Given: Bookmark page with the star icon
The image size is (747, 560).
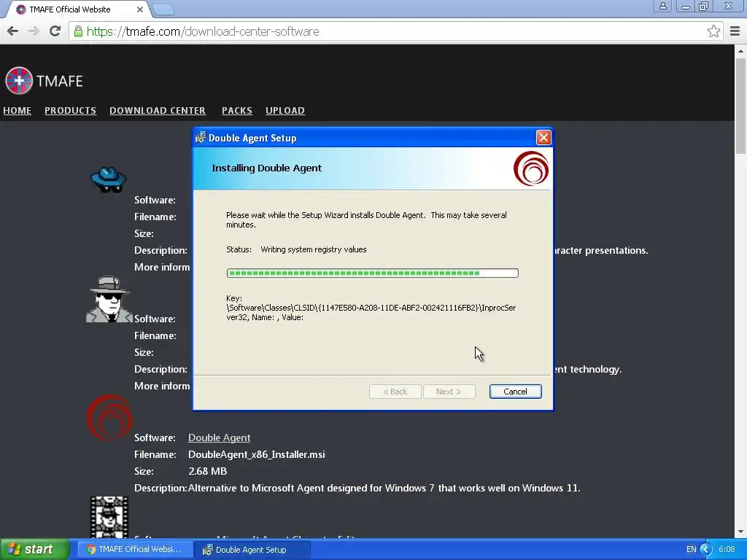Looking at the screenshot, I should 713,31.
